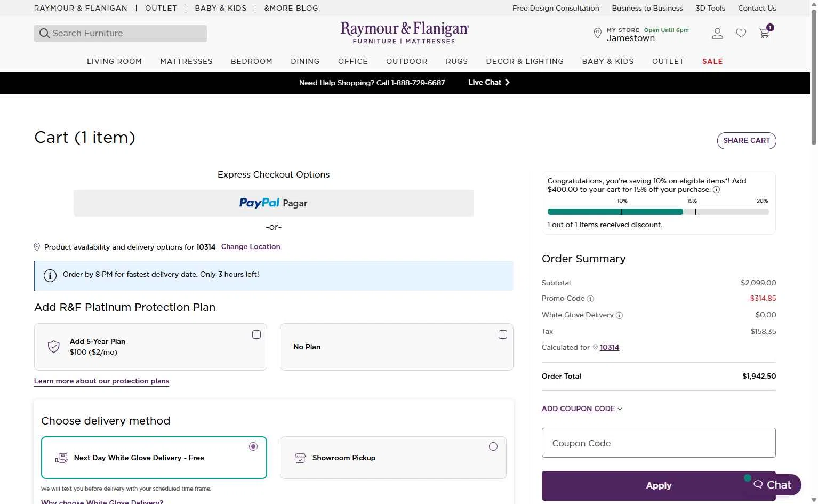
Task: Click the discount info icon beside 'your purchase'
Action: (716, 190)
